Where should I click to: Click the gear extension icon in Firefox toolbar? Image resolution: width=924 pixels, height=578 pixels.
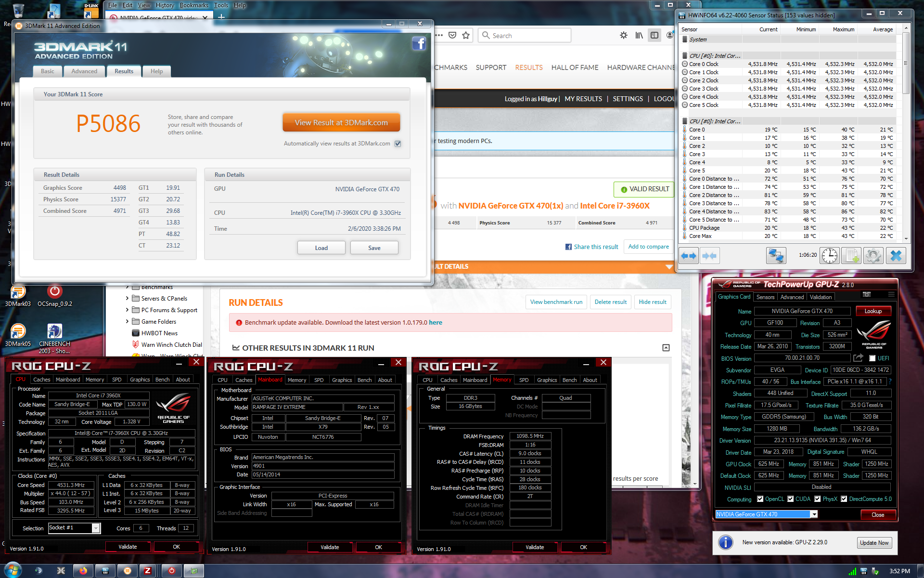(624, 35)
